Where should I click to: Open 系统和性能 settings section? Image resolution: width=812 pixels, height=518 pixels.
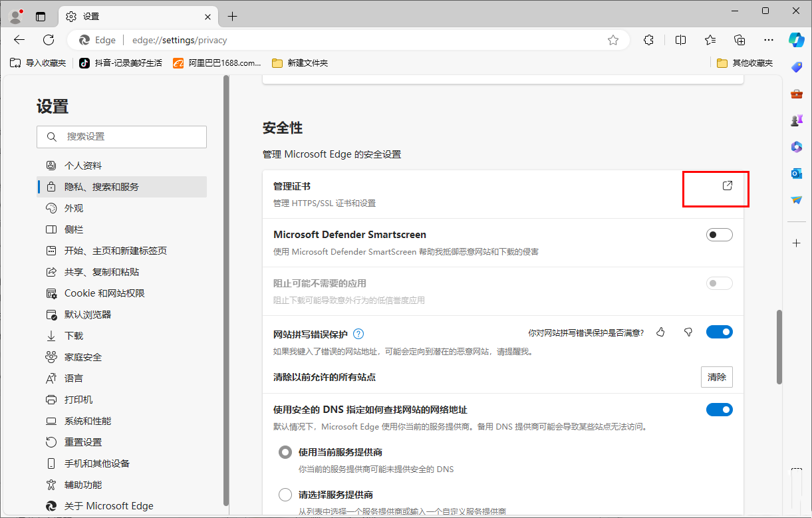point(122,421)
